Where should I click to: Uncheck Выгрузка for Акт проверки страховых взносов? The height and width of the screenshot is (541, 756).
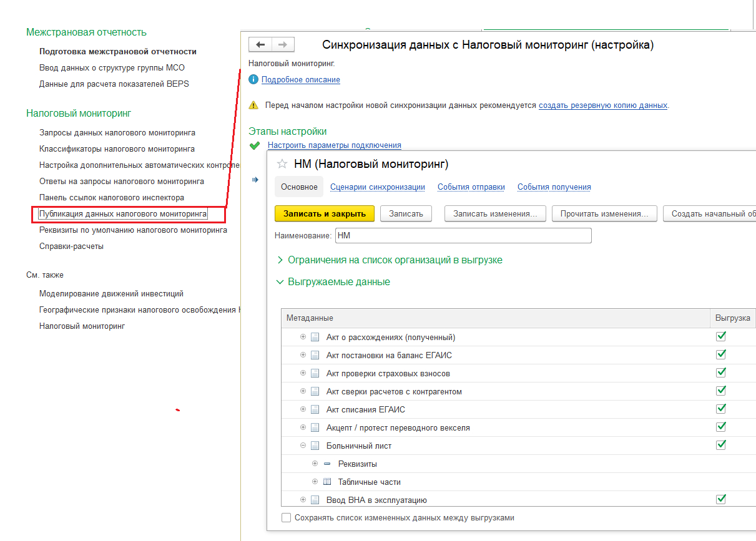tap(721, 373)
